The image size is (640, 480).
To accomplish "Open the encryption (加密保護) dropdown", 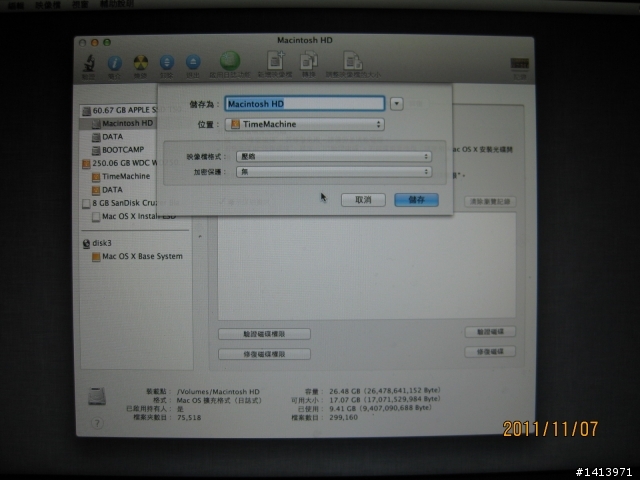I will (x=334, y=172).
